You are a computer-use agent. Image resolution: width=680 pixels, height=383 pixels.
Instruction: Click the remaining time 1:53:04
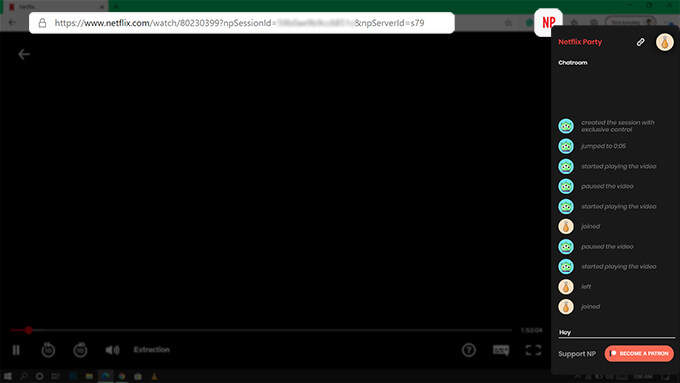[531, 330]
